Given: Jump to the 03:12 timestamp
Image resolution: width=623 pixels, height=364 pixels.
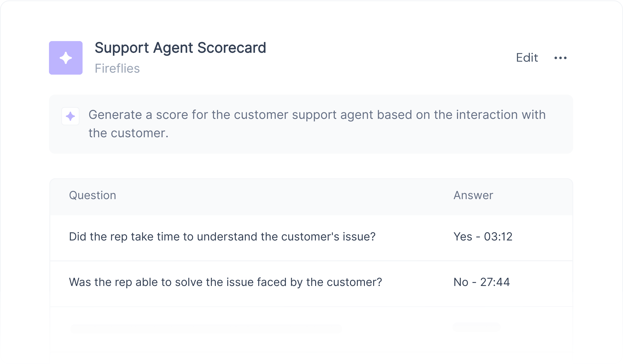Looking at the screenshot, I should [498, 237].
